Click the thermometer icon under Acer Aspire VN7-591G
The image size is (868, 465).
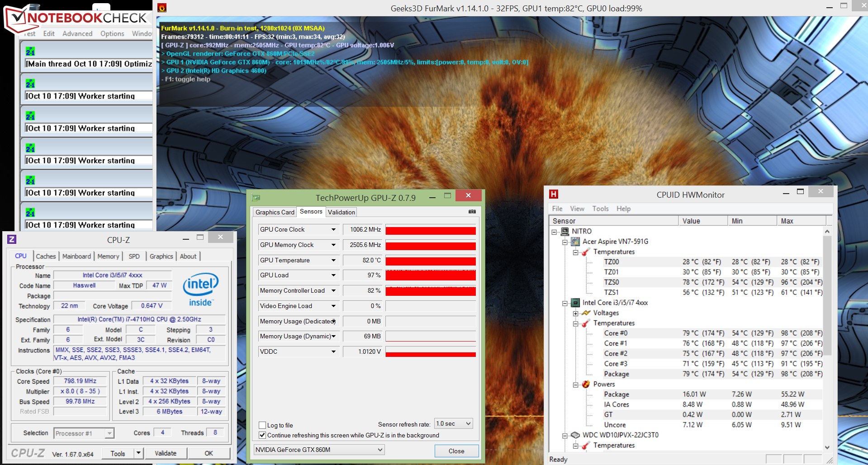point(586,251)
